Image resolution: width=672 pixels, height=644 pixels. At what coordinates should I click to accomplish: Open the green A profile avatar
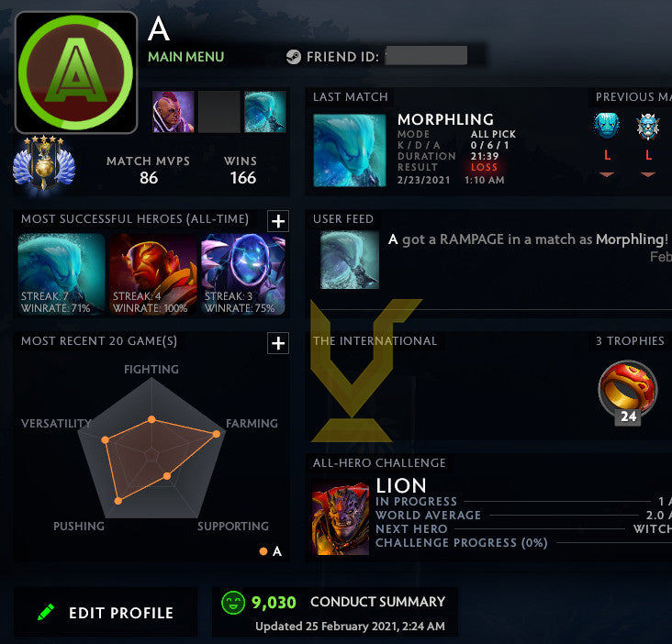point(76,72)
